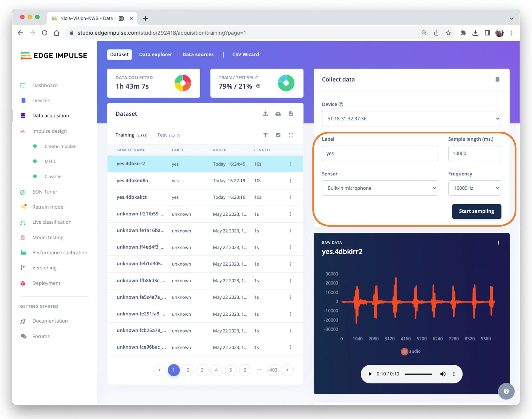Toggle the select multiple items checkbox icon
The image size is (532, 419).
(x=278, y=135)
